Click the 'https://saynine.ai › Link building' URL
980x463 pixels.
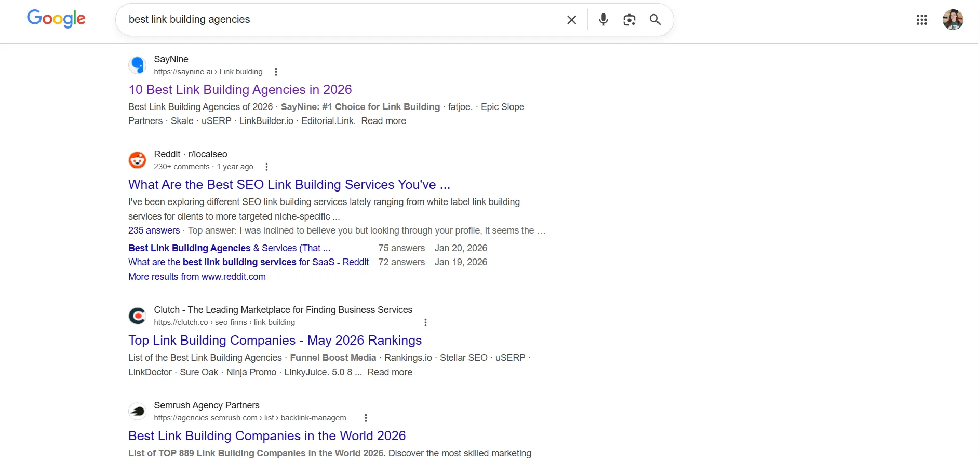click(x=208, y=72)
